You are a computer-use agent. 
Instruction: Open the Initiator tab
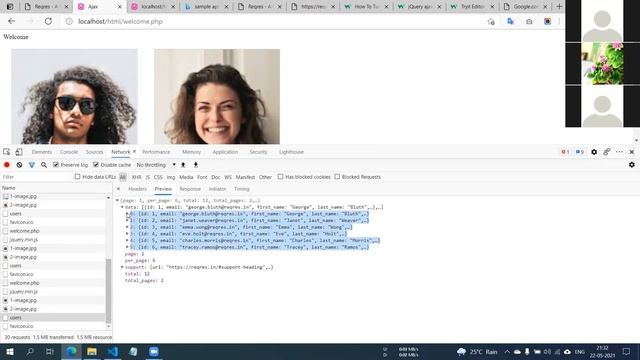click(x=217, y=189)
